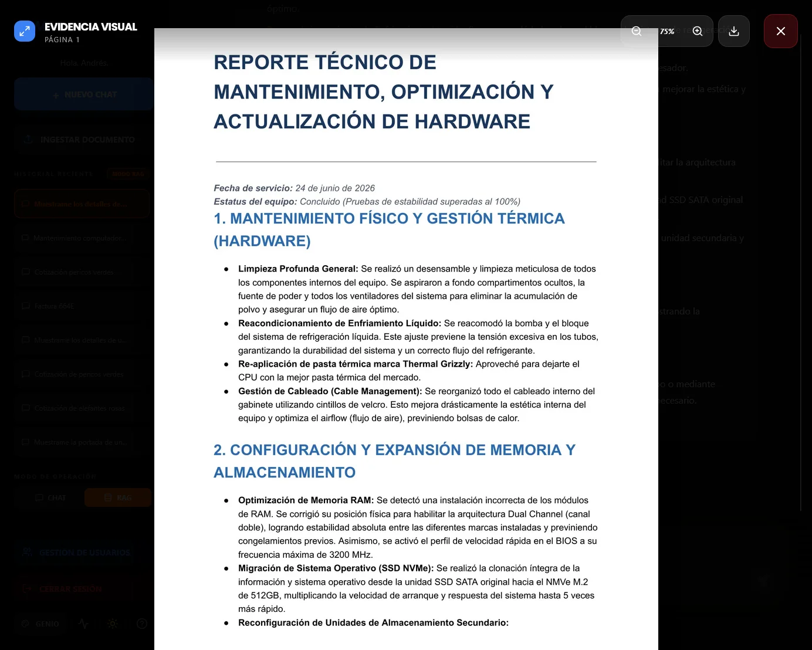The width and height of the screenshot is (812, 650).
Task: Click the Fecha de servicio line
Action: click(x=294, y=188)
